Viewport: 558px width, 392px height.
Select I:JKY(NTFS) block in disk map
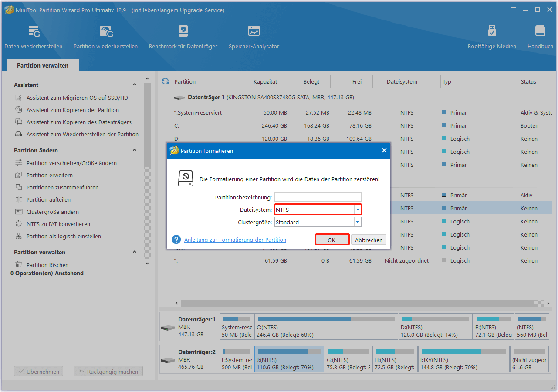(x=463, y=359)
